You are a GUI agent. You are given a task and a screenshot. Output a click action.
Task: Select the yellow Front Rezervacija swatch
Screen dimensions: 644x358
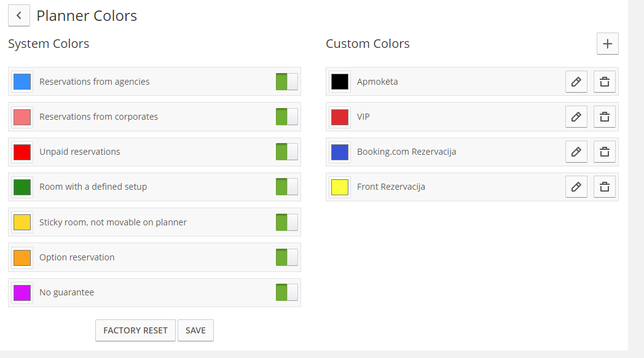(340, 187)
